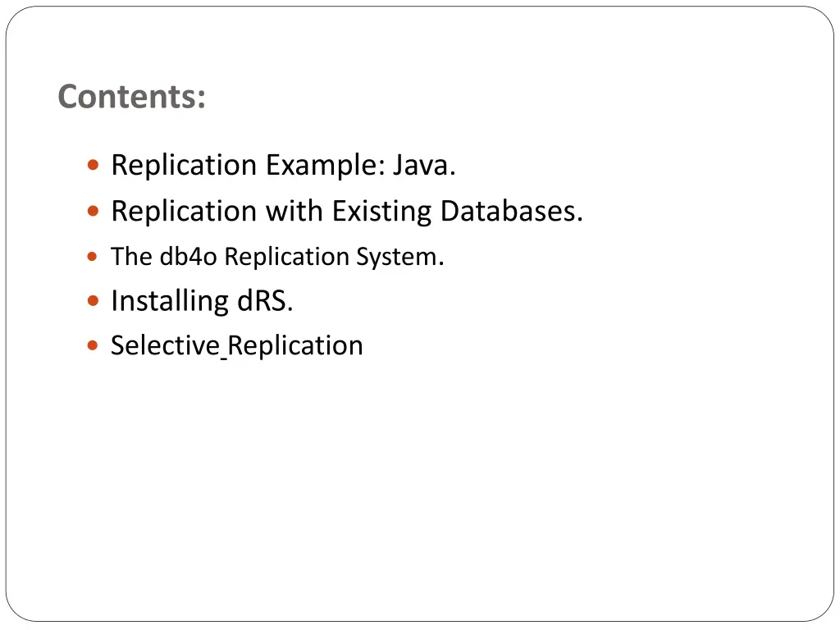Image resolution: width=840 pixels, height=630 pixels.
Task: Click the orange bullet before "Replication with Existing Databases."
Action: coord(93,211)
